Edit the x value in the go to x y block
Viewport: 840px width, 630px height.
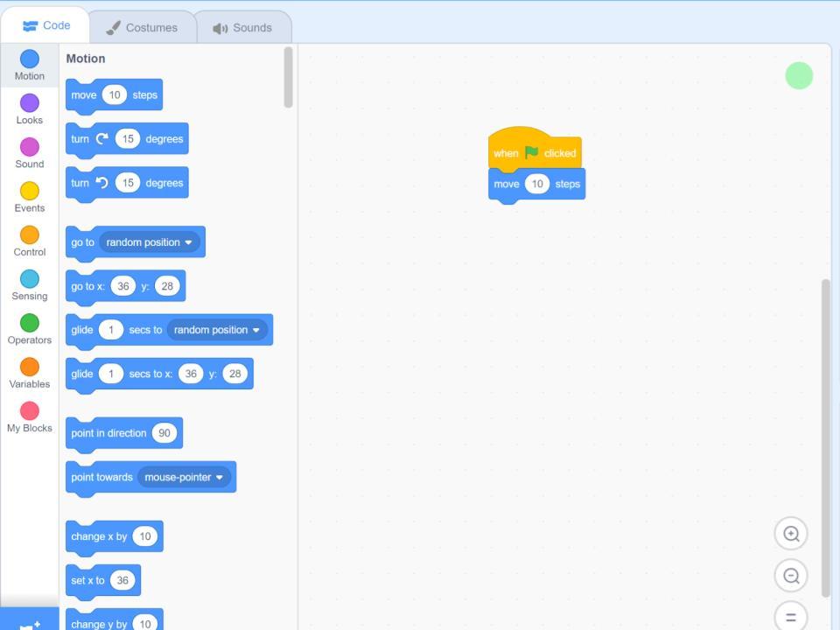(x=123, y=286)
